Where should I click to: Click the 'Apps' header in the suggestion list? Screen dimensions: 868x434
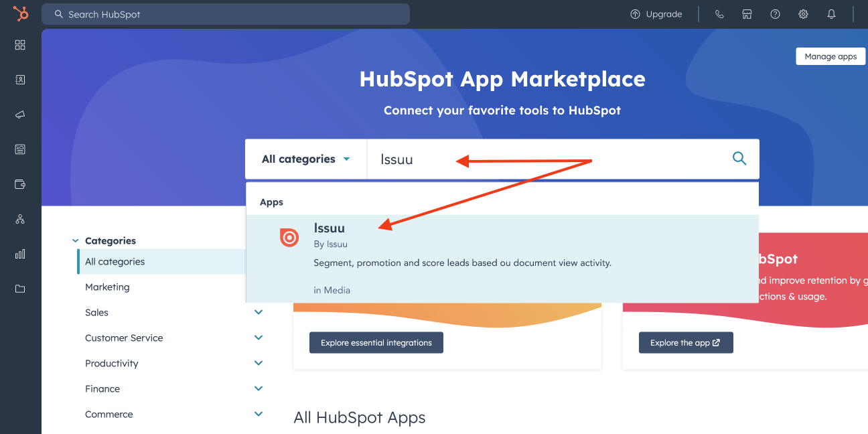point(271,202)
